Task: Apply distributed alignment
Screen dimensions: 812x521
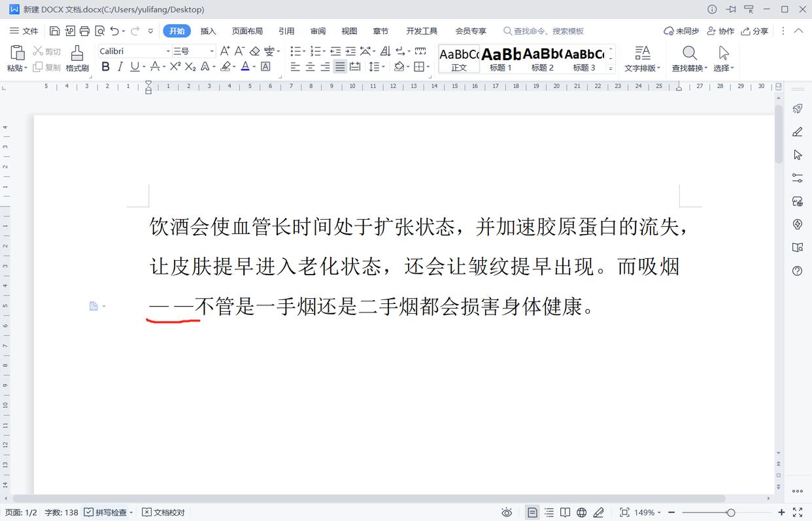Action: [355, 67]
